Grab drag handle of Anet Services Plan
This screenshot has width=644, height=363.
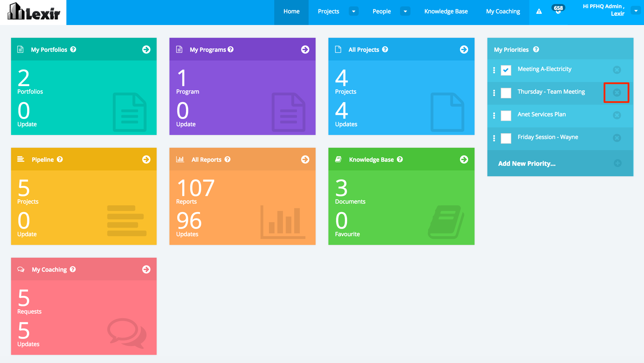[494, 115]
